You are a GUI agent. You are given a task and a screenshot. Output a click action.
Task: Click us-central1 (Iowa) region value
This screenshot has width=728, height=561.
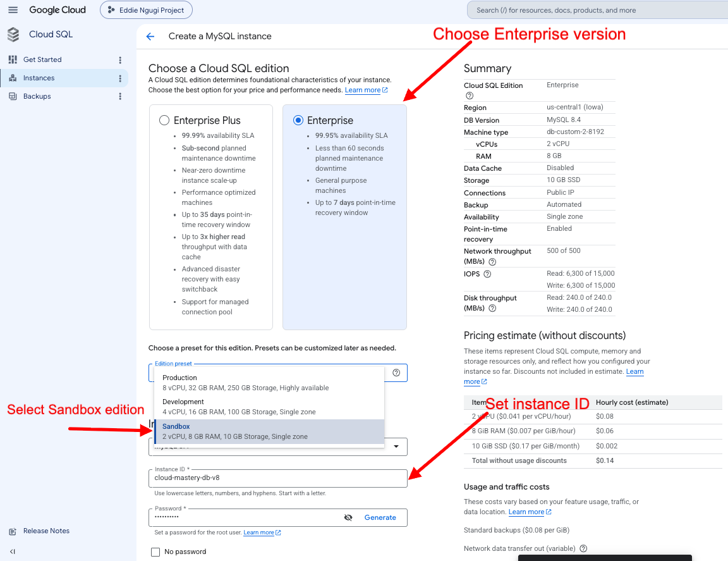(x=575, y=108)
